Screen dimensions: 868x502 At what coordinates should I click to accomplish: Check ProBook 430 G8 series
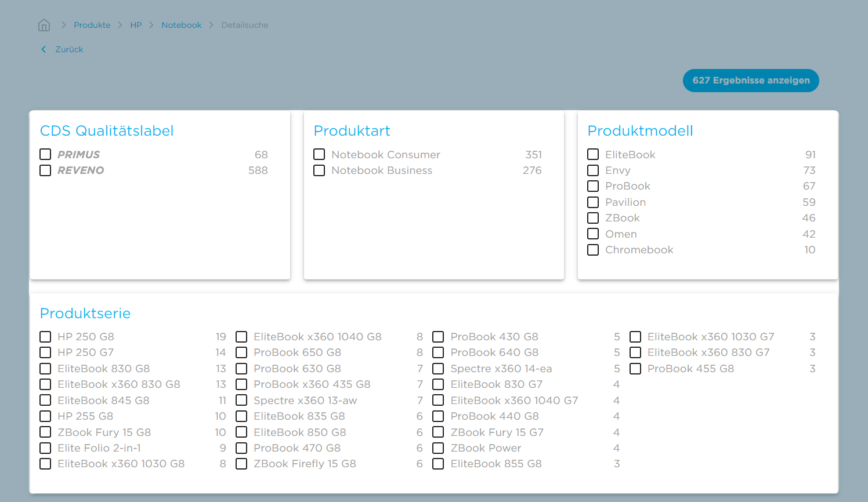(x=438, y=337)
